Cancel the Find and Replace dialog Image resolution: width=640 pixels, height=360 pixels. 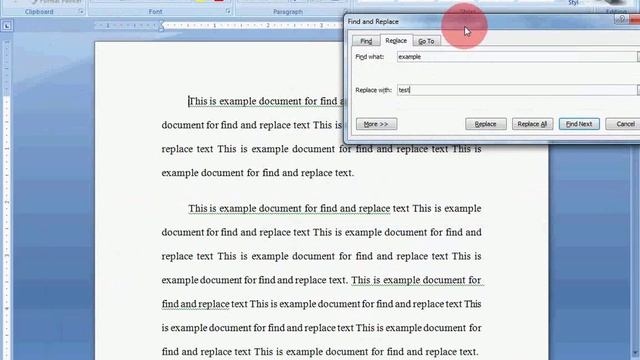tap(624, 124)
